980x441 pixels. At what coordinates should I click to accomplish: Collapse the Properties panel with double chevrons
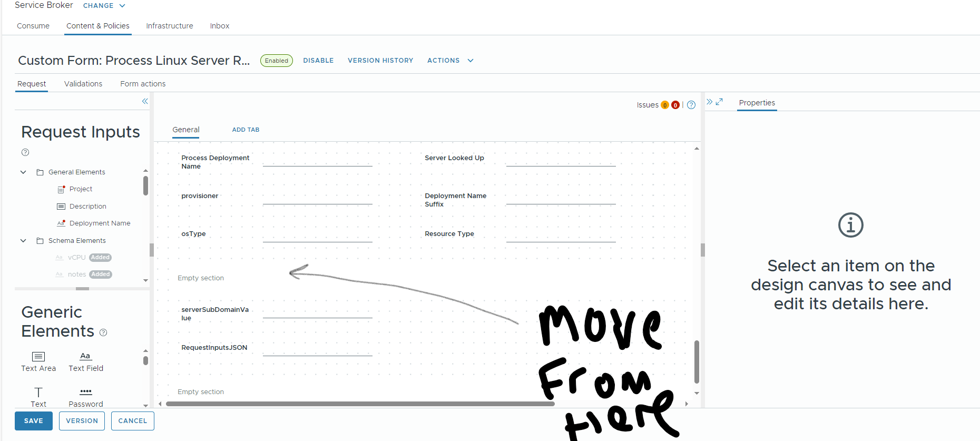[710, 102]
